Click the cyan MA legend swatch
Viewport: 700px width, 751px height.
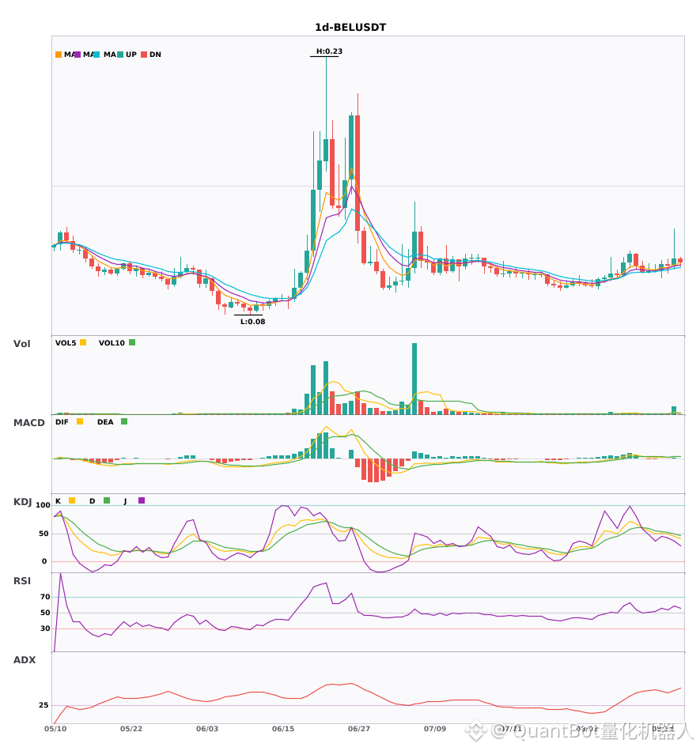tap(96, 55)
